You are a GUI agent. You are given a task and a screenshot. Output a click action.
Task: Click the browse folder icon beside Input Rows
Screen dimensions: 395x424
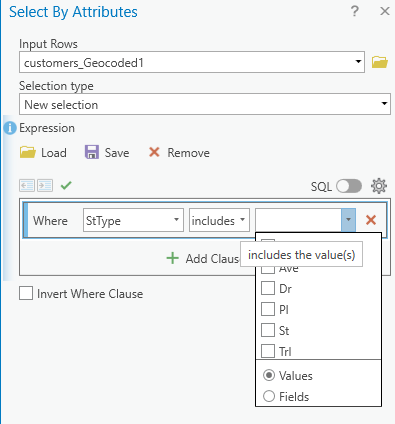380,62
